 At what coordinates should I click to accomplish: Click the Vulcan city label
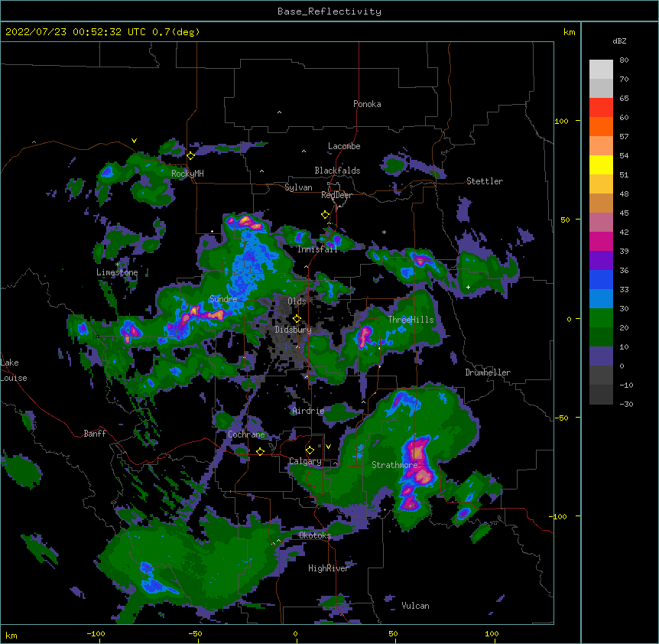coord(415,606)
